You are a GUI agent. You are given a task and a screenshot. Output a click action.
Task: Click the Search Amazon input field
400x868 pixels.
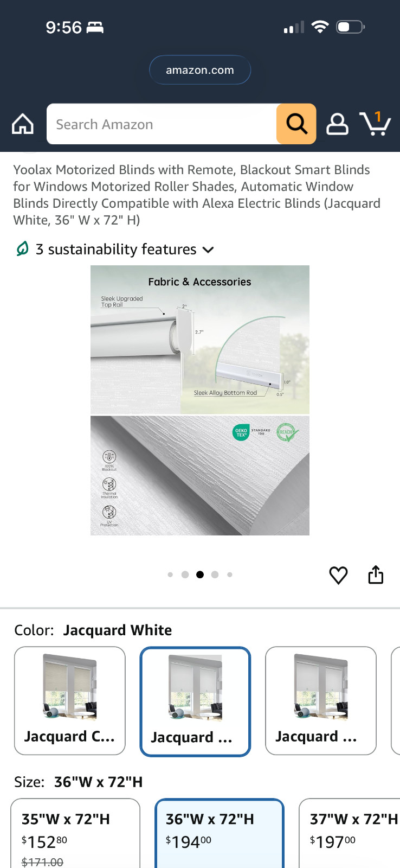(162, 124)
